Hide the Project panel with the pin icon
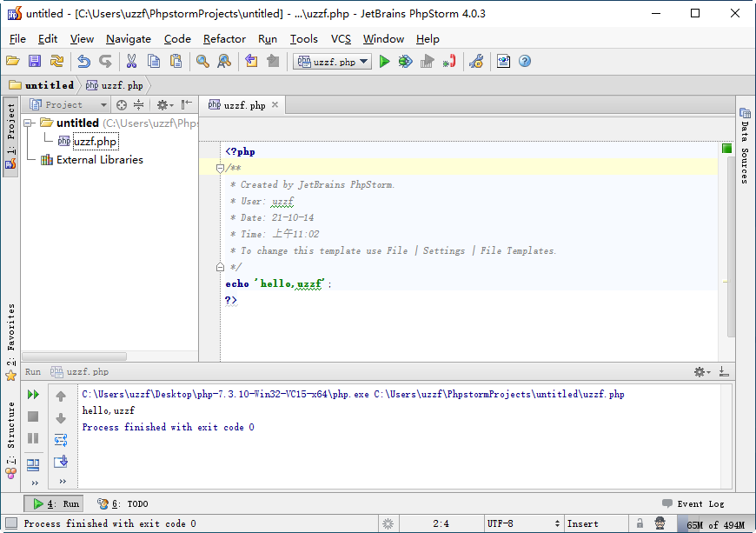756x533 pixels. click(x=187, y=104)
